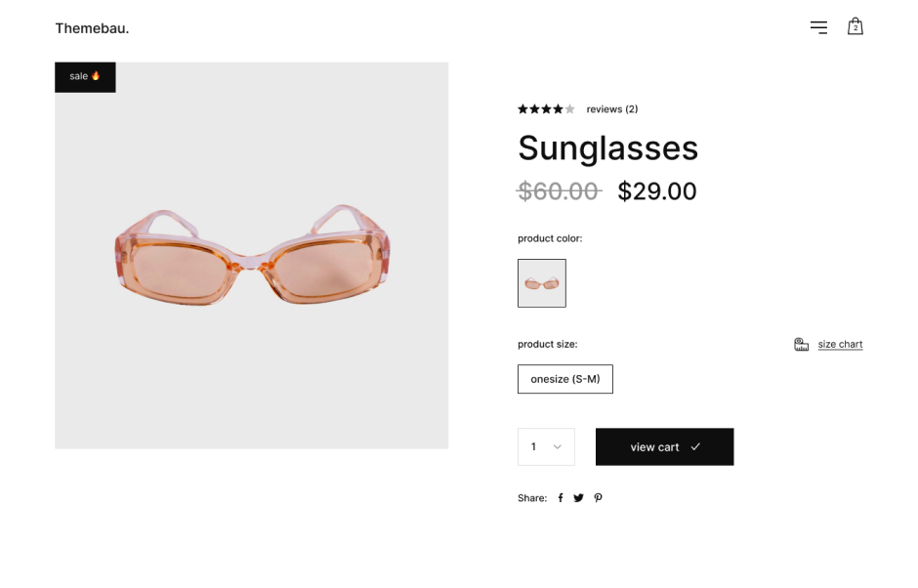Go to Themebau. homepage logo
The image size is (918, 588).
pos(92,28)
